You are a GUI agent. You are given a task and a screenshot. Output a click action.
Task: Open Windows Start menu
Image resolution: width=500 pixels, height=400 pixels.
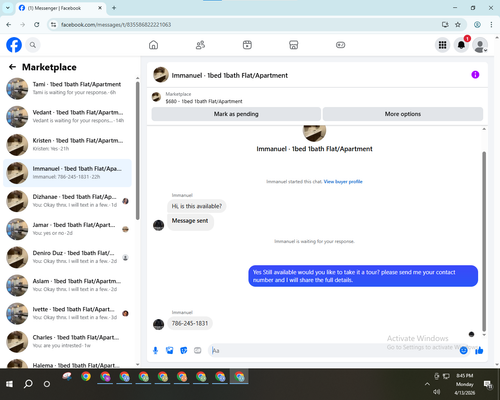(x=9, y=384)
